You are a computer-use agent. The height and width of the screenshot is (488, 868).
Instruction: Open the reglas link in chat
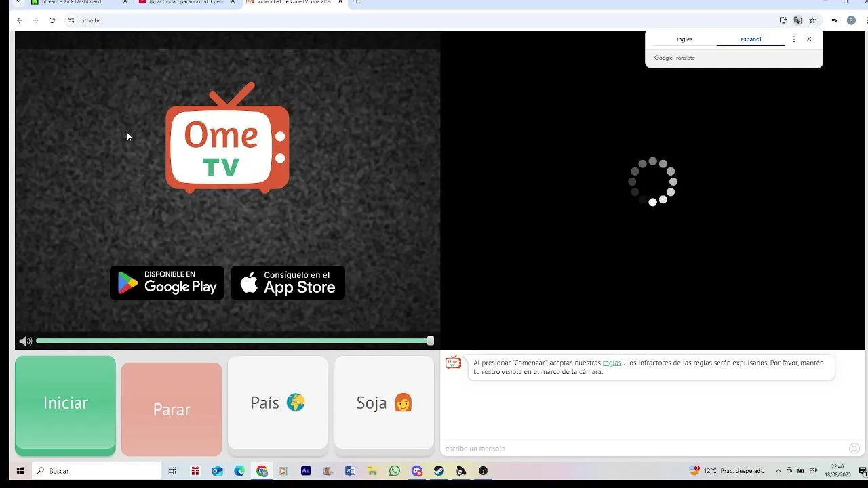click(612, 363)
